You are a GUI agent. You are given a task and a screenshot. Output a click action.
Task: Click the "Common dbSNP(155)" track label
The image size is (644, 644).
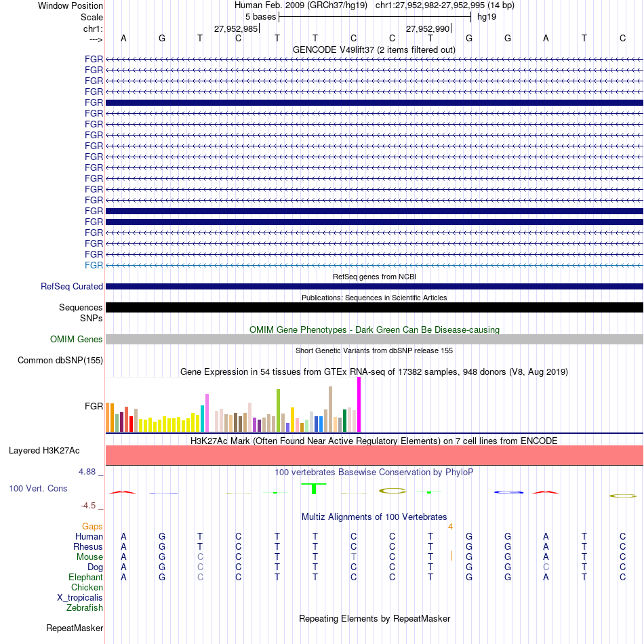click(60, 360)
